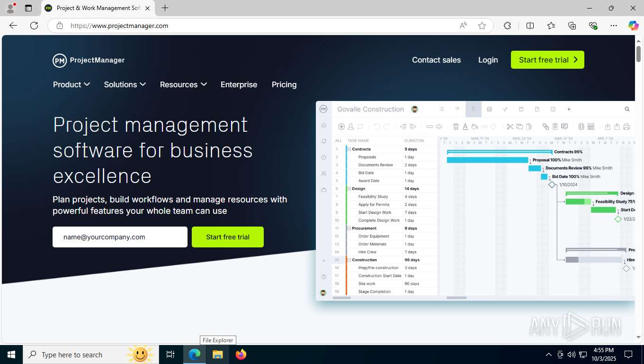Open a new browser tab

pos(165,8)
